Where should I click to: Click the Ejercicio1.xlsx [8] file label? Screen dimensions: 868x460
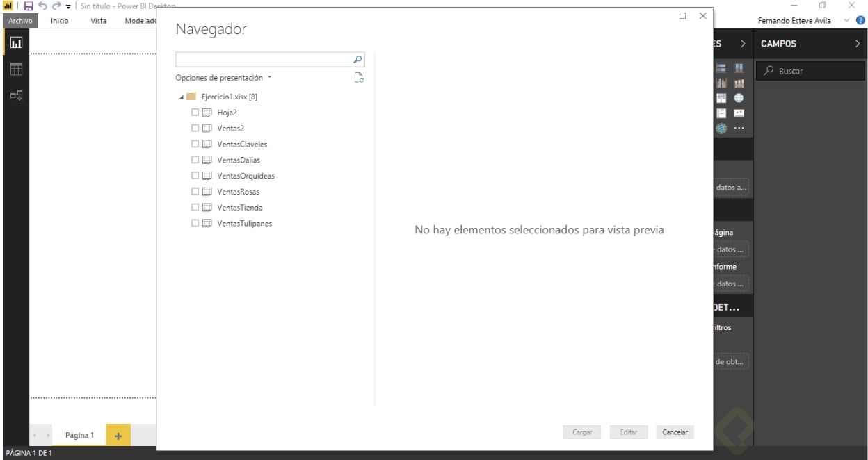pyautogui.click(x=230, y=97)
